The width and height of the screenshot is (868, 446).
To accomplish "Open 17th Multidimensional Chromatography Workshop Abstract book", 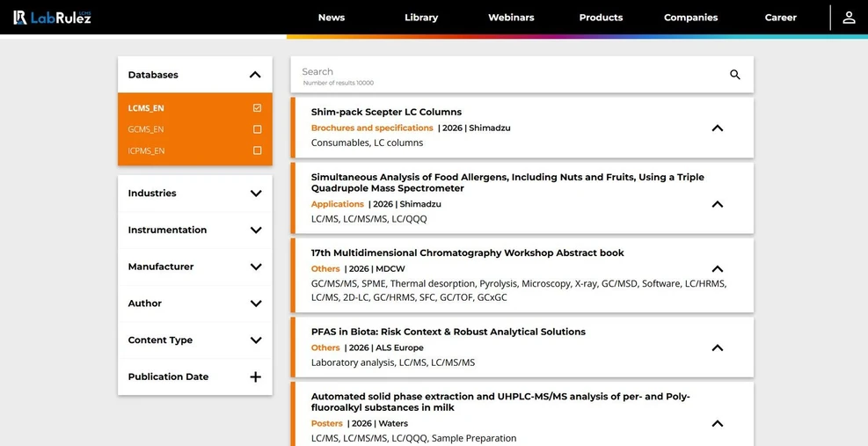I will 467,252.
